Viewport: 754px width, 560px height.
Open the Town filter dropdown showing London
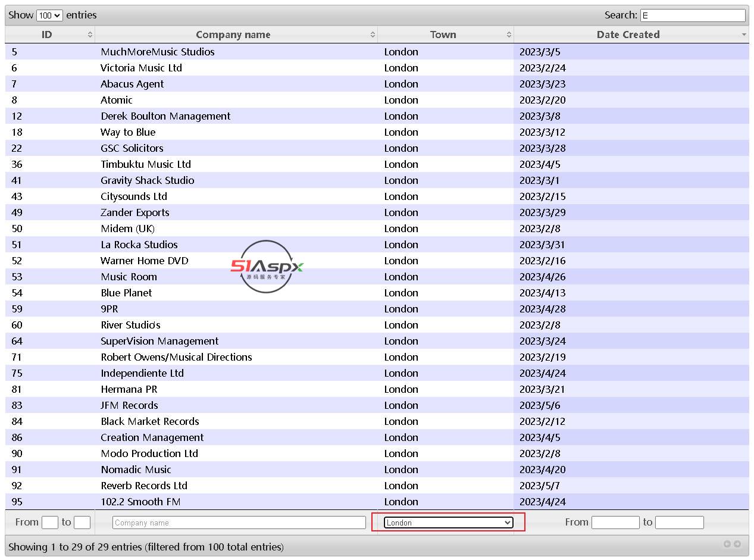448,523
